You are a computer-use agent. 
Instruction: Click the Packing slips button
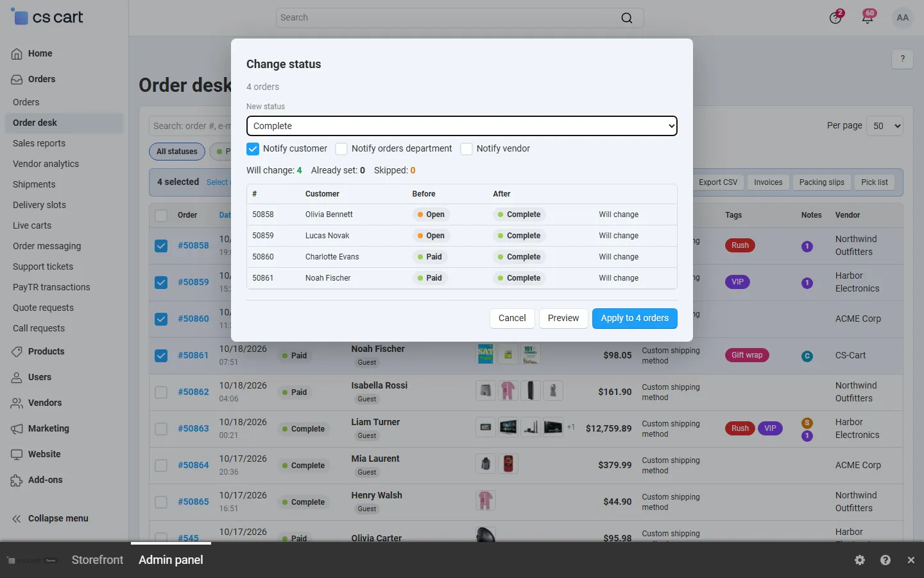pos(822,182)
